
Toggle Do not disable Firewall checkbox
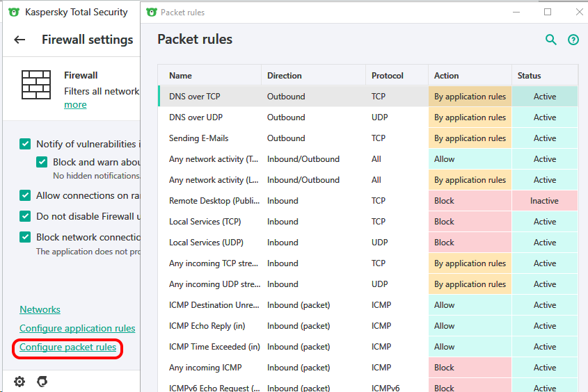pos(25,216)
